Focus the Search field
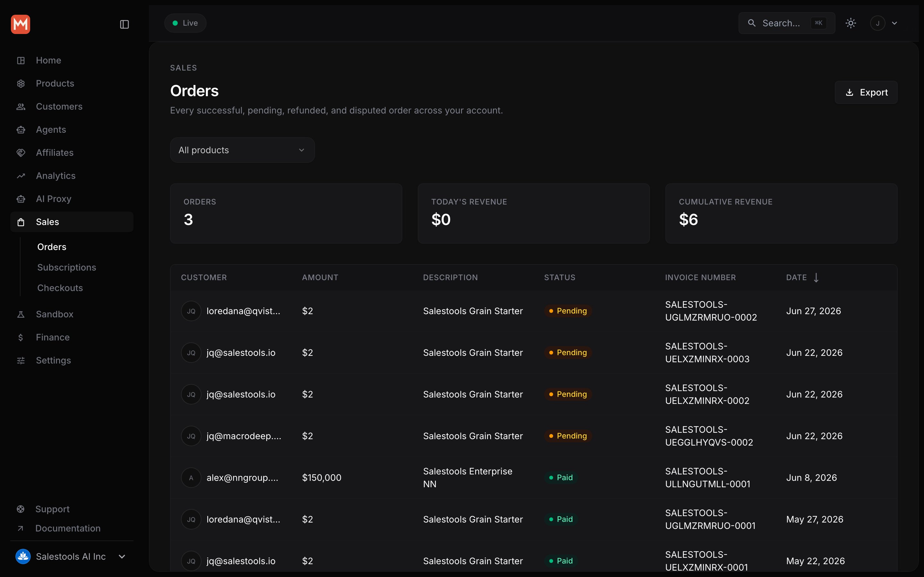This screenshot has width=924, height=577. 787,23
